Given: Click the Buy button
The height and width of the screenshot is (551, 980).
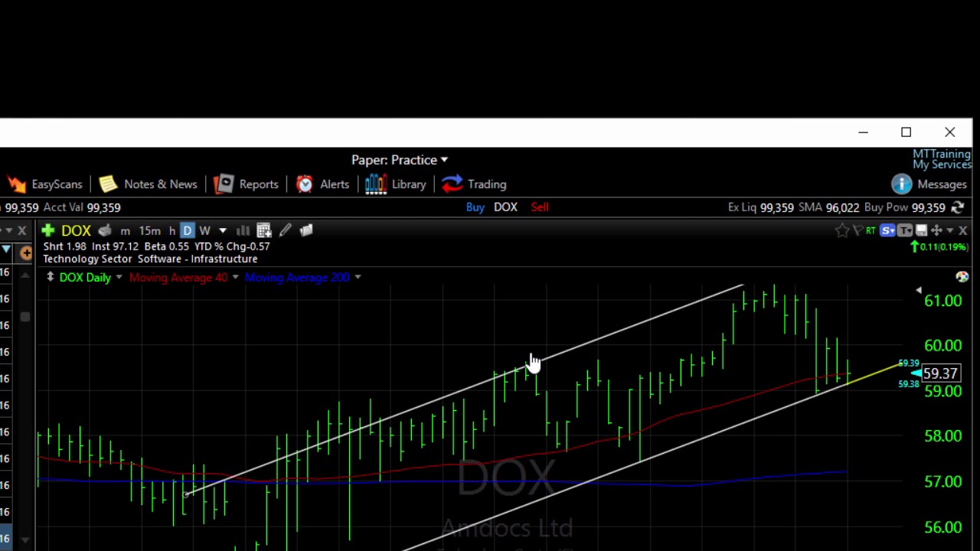Looking at the screenshot, I should point(475,207).
